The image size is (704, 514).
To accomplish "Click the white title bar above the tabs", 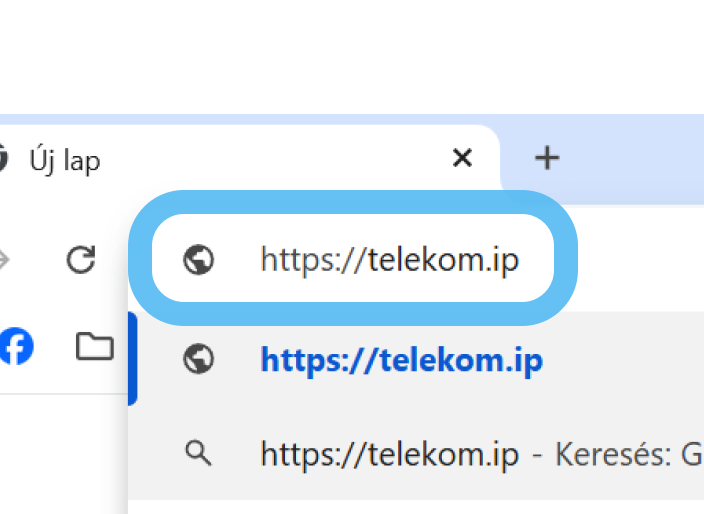I will pyautogui.click(x=350, y=55).
